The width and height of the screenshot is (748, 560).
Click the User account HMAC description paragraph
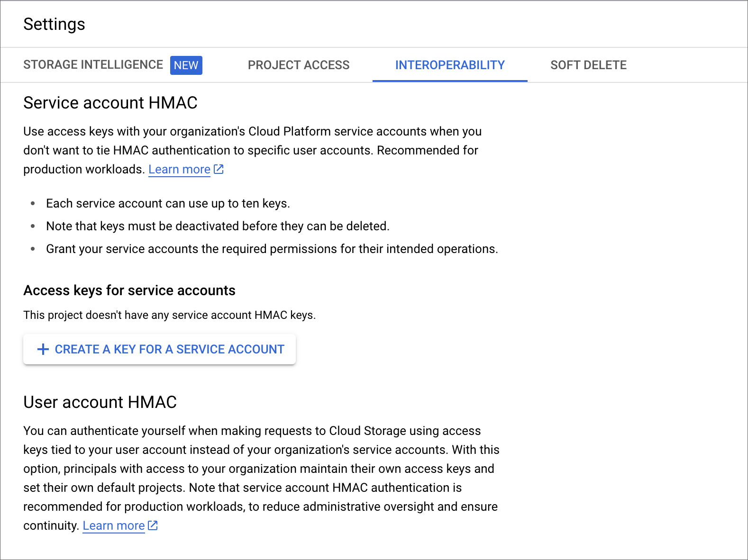pos(261,478)
